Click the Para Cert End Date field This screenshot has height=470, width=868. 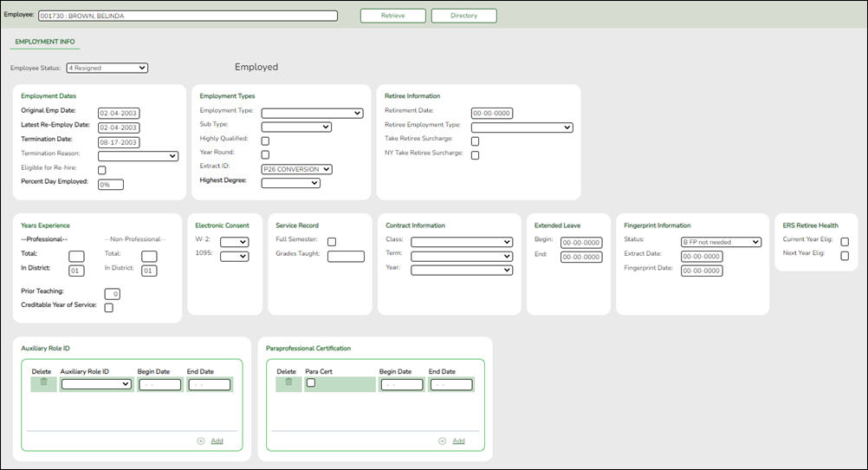(451, 385)
